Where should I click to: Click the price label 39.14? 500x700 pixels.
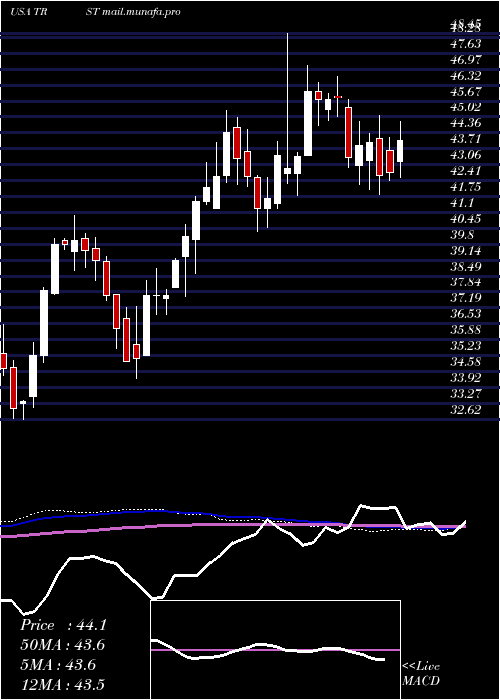click(x=466, y=250)
